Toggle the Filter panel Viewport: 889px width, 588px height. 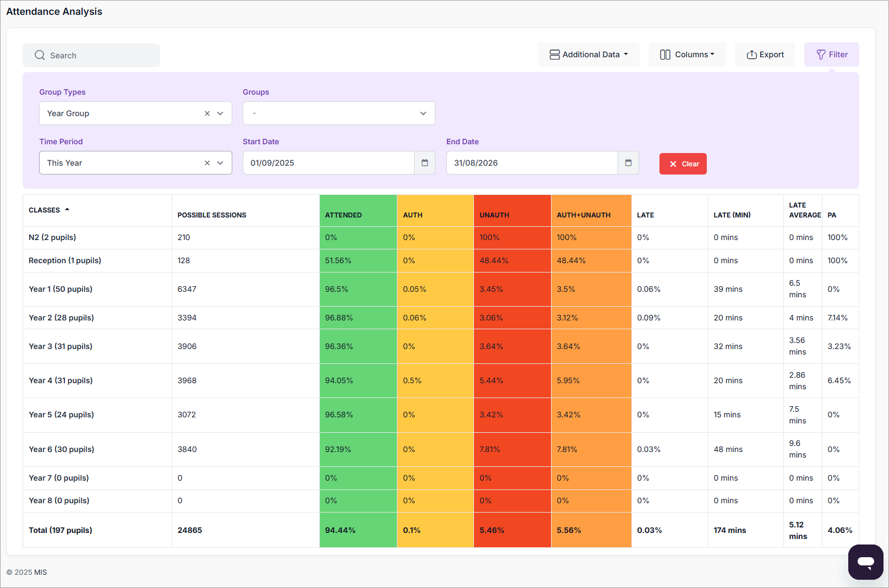coord(831,55)
